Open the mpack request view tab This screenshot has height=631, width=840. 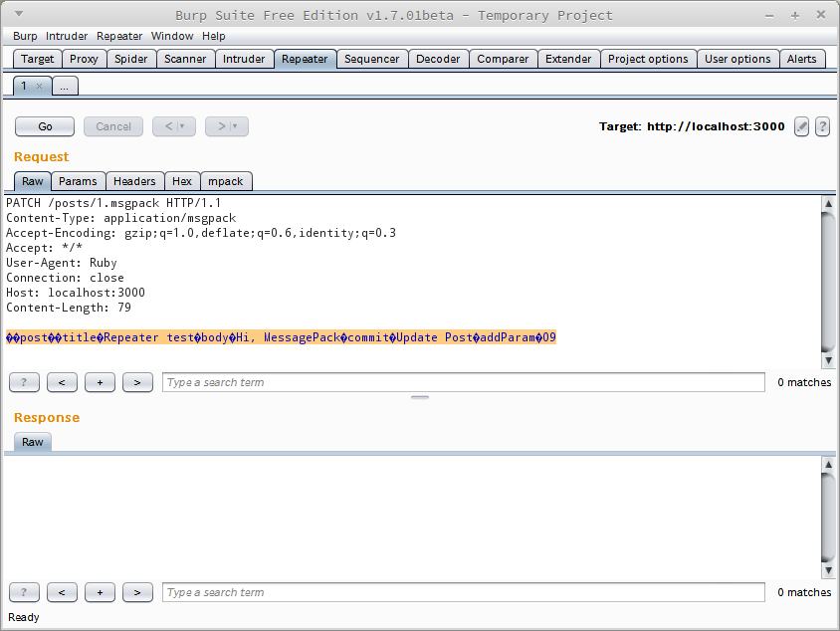(227, 181)
